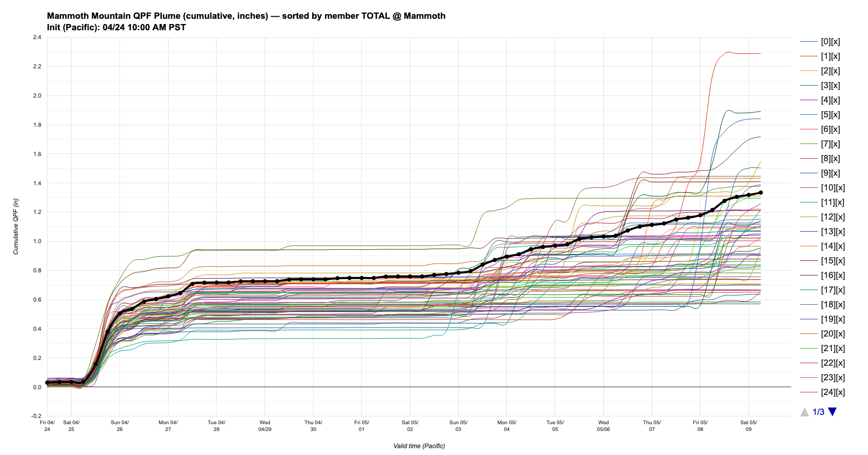Screen dimensions: 868x455
Task: Click x-axis label Sat 04/25
Action: click(72, 426)
